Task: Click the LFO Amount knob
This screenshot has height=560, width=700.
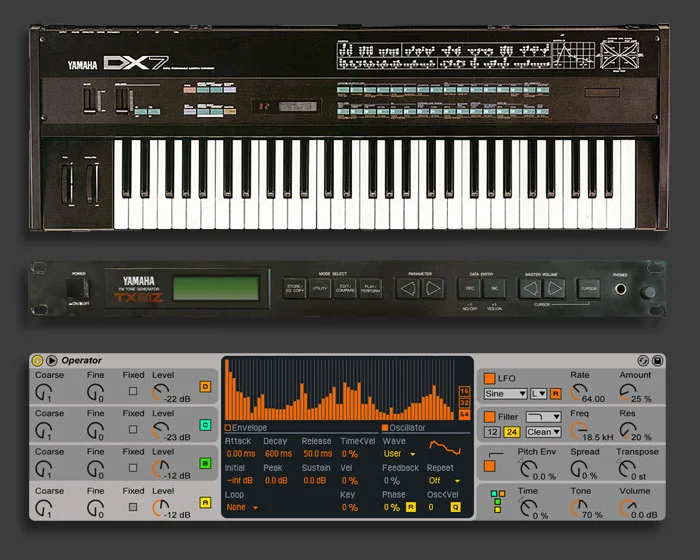Action: click(628, 392)
